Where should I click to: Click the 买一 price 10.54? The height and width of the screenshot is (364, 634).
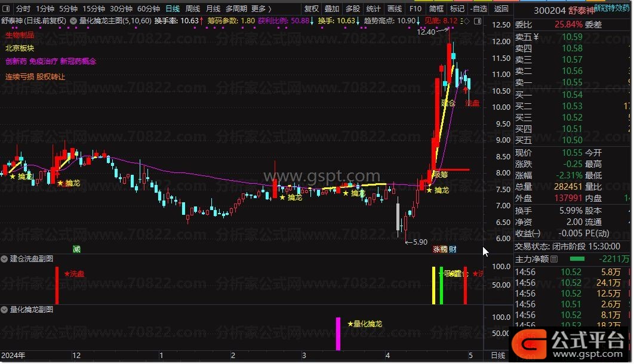572,95
